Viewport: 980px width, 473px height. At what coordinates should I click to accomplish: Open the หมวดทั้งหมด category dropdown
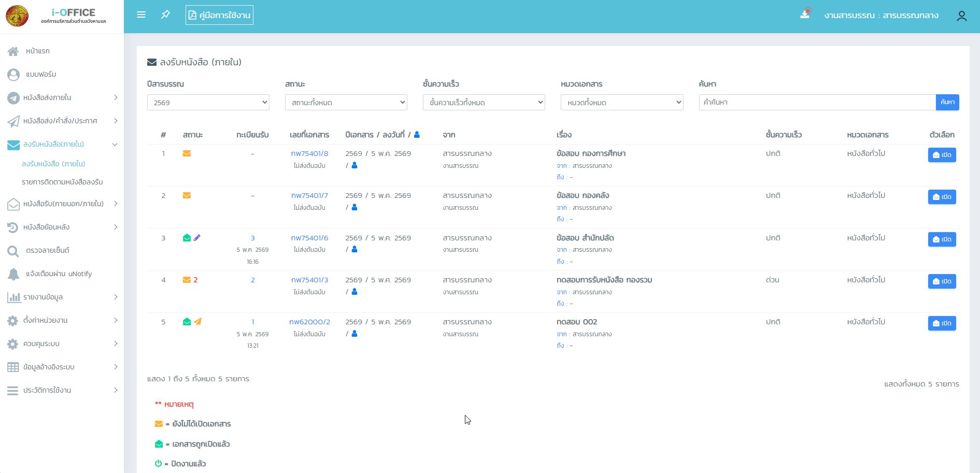coord(622,103)
